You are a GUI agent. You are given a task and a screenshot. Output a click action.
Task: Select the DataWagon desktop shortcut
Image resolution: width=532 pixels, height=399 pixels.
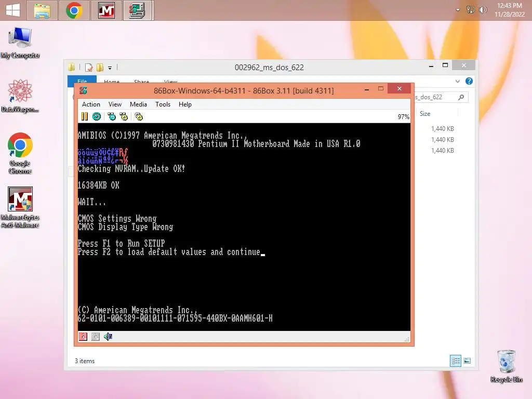[x=20, y=96]
